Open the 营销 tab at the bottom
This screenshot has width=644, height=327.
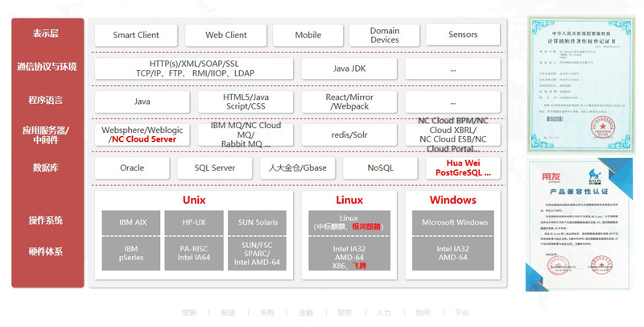(188, 312)
